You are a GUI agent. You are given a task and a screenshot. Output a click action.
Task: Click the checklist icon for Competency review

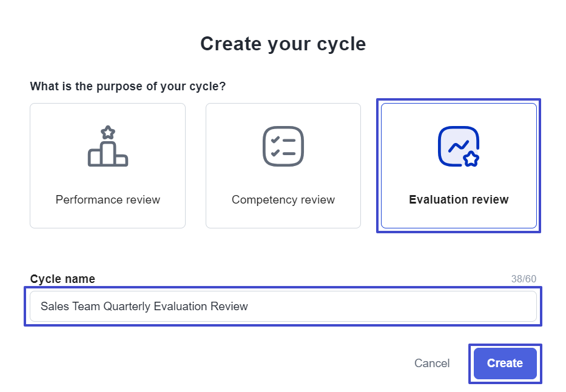pyautogui.click(x=283, y=146)
